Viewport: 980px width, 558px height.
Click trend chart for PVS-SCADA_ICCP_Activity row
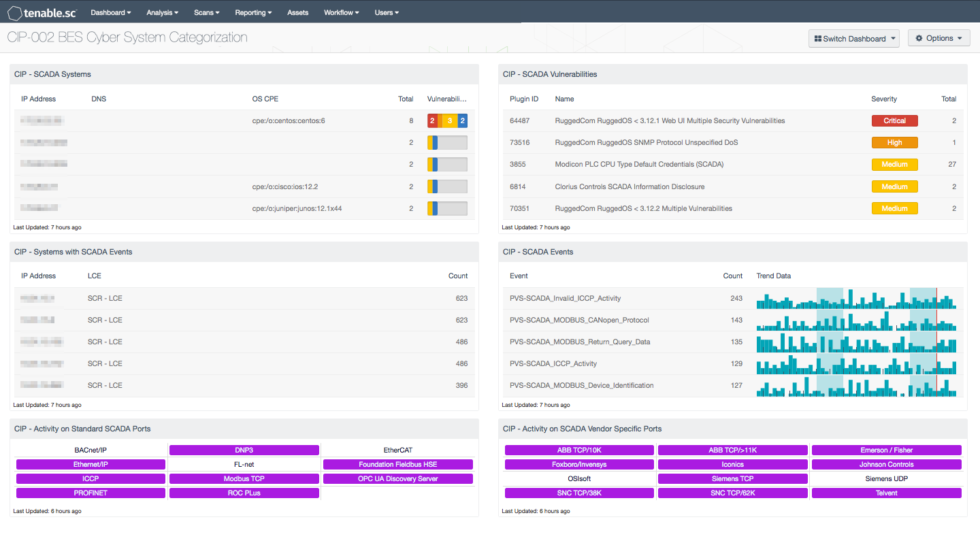click(x=856, y=363)
